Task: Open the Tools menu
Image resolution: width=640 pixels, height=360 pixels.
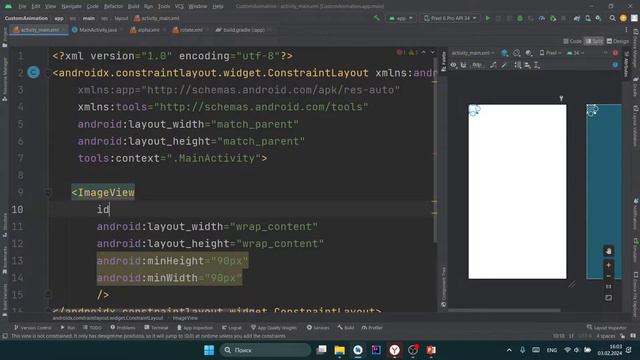Action: click(164, 7)
